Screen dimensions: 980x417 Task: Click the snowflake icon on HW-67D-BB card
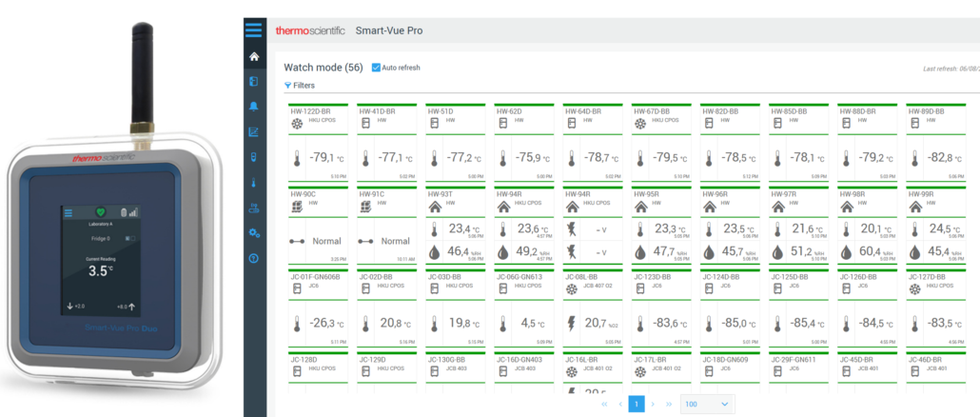640,124
